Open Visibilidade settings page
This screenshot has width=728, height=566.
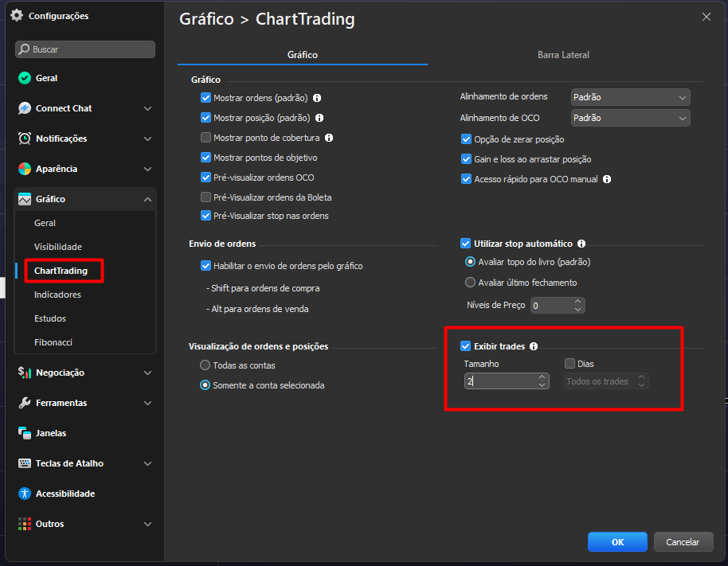click(58, 247)
